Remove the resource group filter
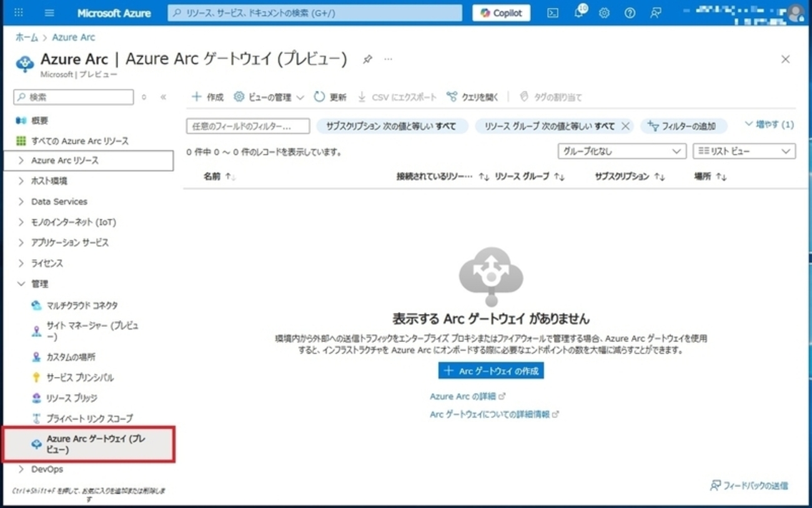This screenshot has width=812, height=508. pyautogui.click(x=625, y=126)
